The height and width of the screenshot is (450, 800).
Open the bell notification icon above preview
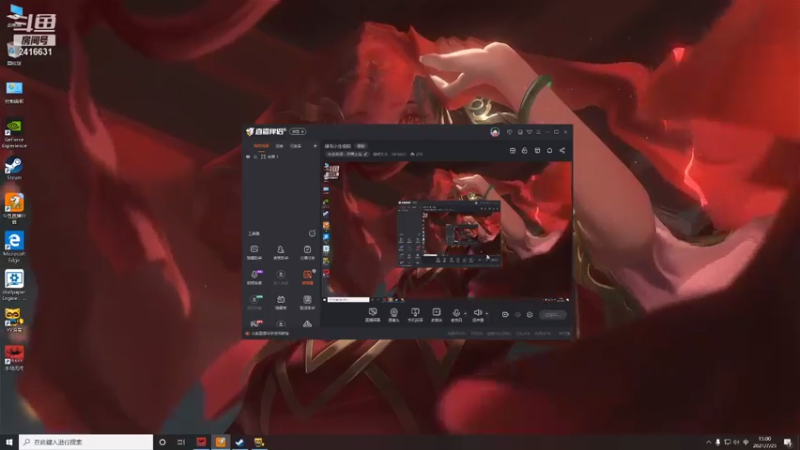coord(549,151)
